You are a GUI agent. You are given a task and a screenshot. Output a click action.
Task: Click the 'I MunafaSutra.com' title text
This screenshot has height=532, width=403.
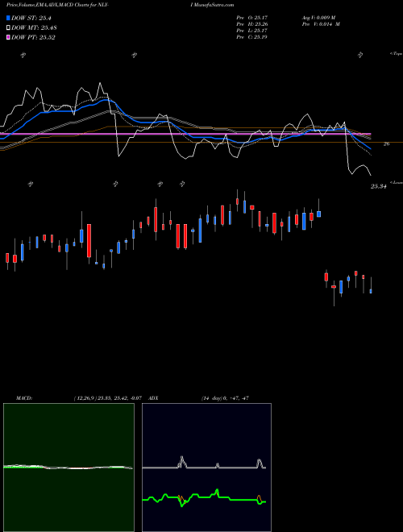click(x=212, y=5)
